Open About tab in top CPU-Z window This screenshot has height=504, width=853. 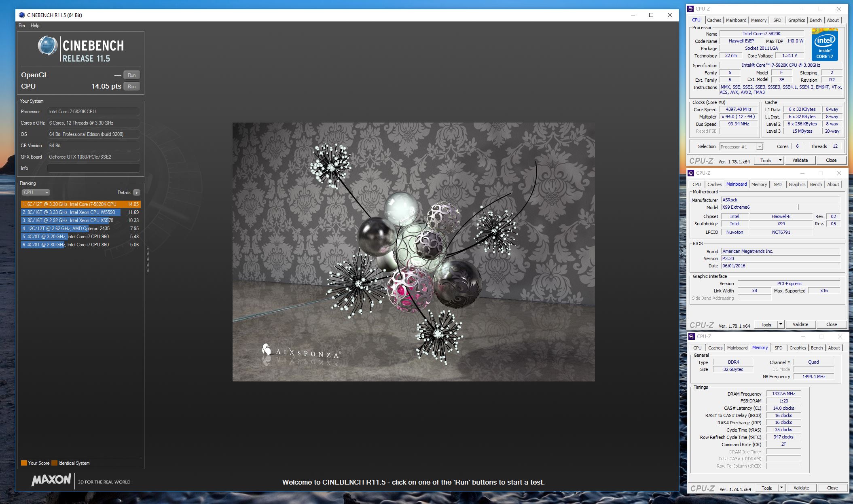832,20
